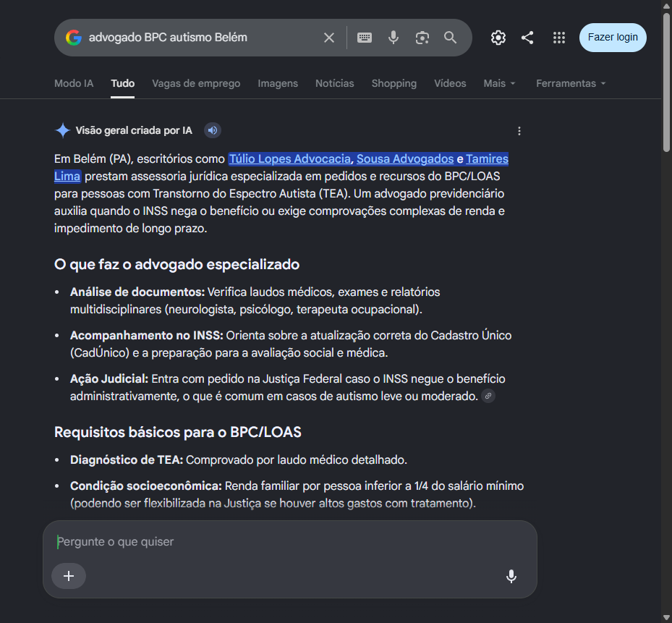Click the magnifying glass search button

tap(450, 38)
